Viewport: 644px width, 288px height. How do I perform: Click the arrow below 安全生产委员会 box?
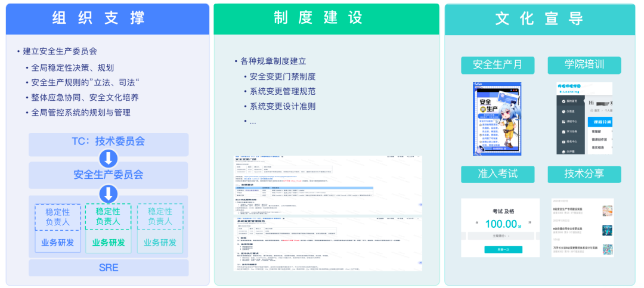click(109, 194)
